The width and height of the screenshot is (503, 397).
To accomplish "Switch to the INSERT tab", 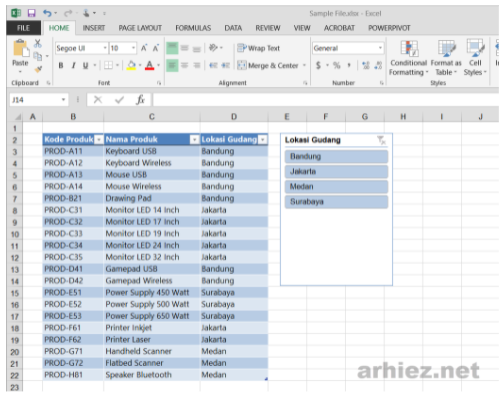I will [94, 28].
